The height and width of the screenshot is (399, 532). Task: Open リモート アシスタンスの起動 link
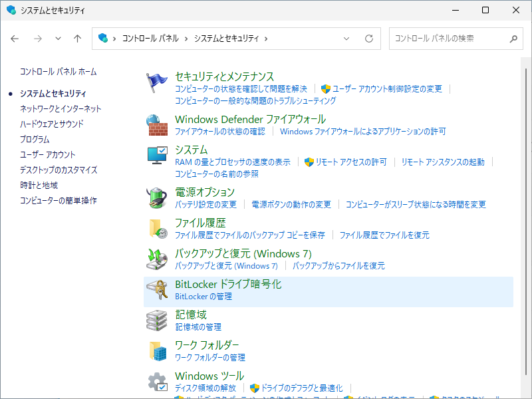tap(443, 162)
